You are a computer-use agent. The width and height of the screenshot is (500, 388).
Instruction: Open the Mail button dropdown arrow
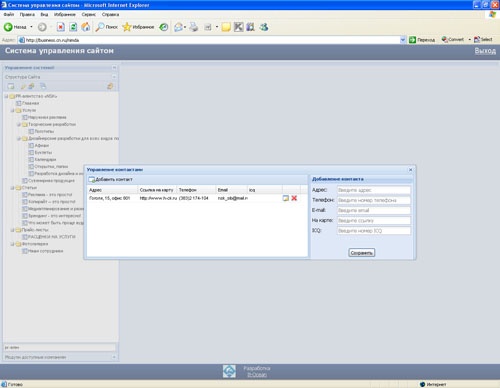pyautogui.click(x=185, y=27)
